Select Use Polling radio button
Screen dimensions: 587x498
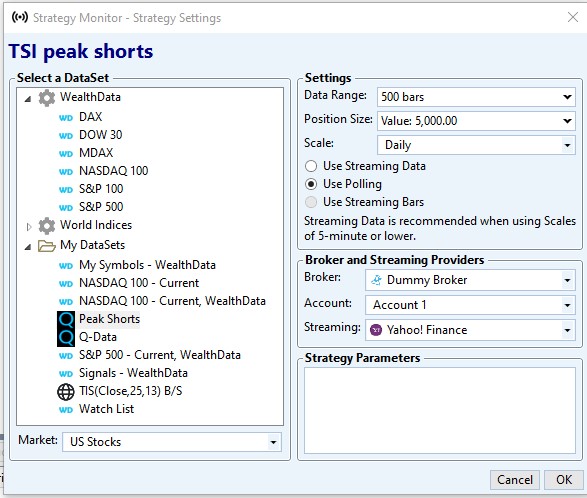[x=311, y=184]
